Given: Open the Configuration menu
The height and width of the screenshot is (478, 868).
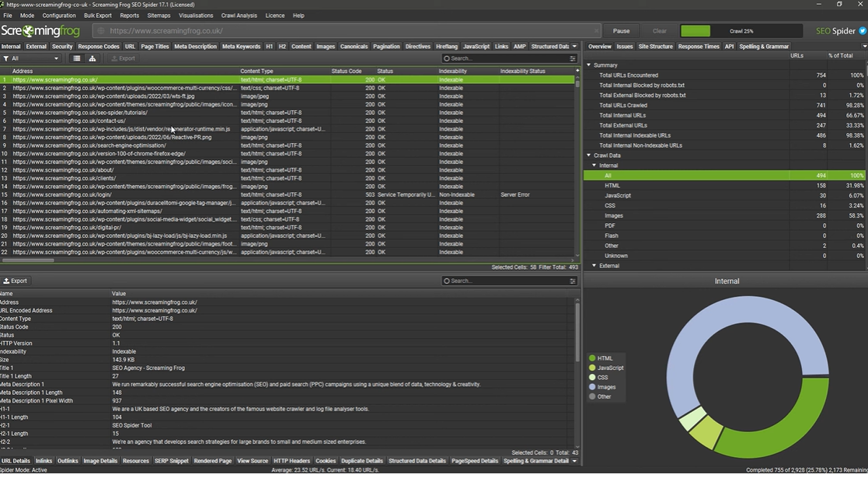Looking at the screenshot, I should tap(59, 16).
